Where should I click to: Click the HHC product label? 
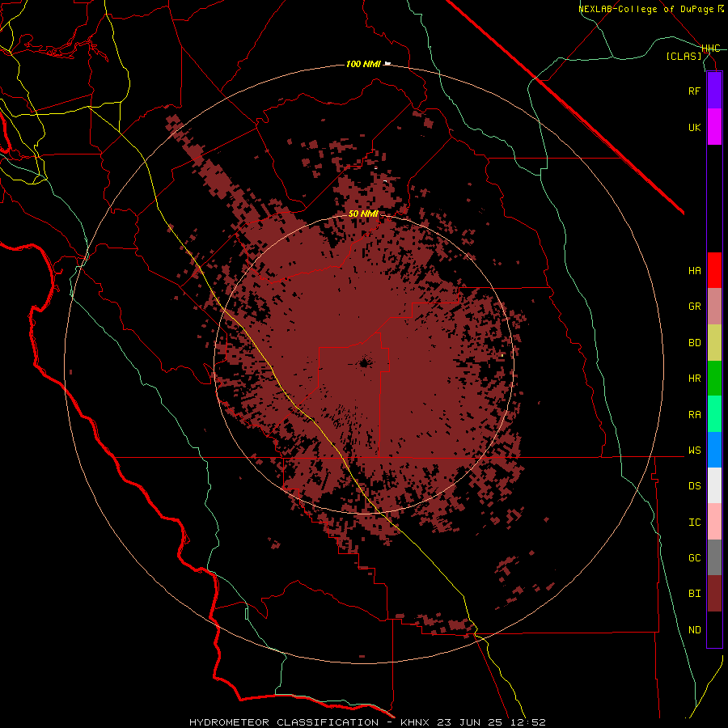tap(711, 49)
